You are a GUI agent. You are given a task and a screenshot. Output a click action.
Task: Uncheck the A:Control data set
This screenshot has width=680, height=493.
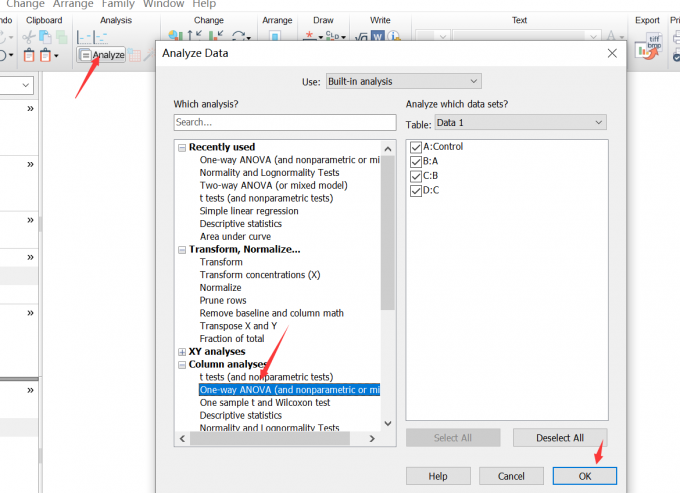pyautogui.click(x=416, y=147)
